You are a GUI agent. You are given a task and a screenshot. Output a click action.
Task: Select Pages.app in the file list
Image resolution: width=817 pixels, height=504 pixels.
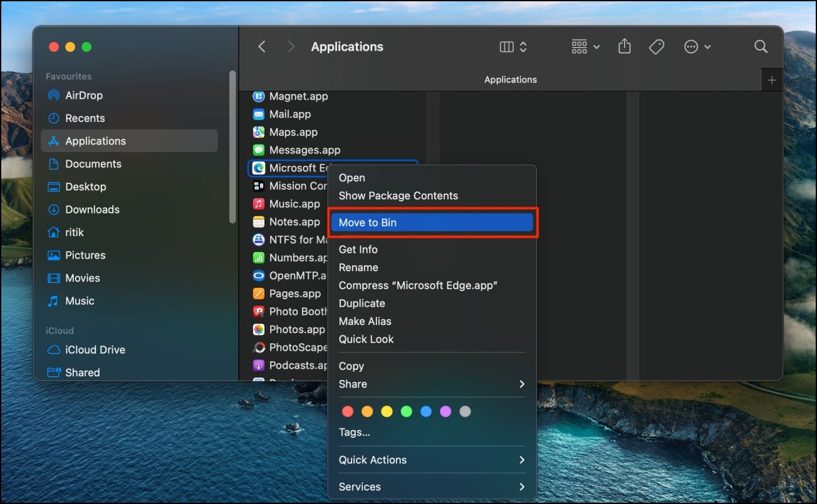point(288,294)
